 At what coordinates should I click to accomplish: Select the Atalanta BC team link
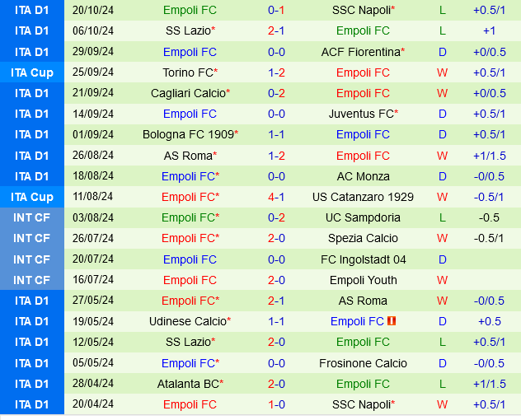tap(188, 384)
